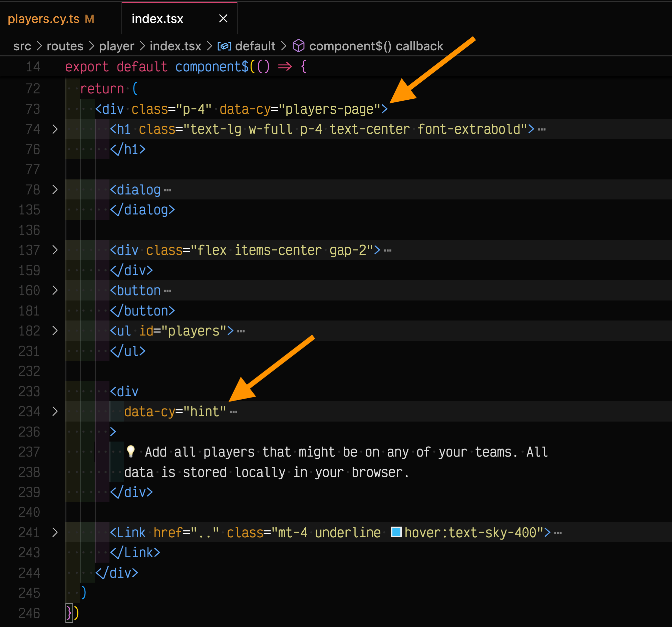
Task: Click the sticky line export default component$
Action: [x=186, y=67]
